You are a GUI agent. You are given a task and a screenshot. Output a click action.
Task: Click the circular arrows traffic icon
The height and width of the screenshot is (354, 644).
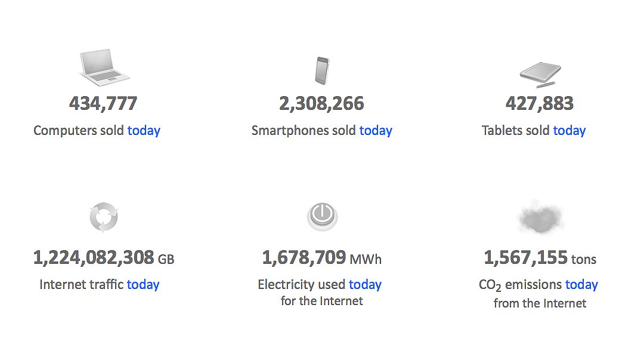tap(104, 217)
